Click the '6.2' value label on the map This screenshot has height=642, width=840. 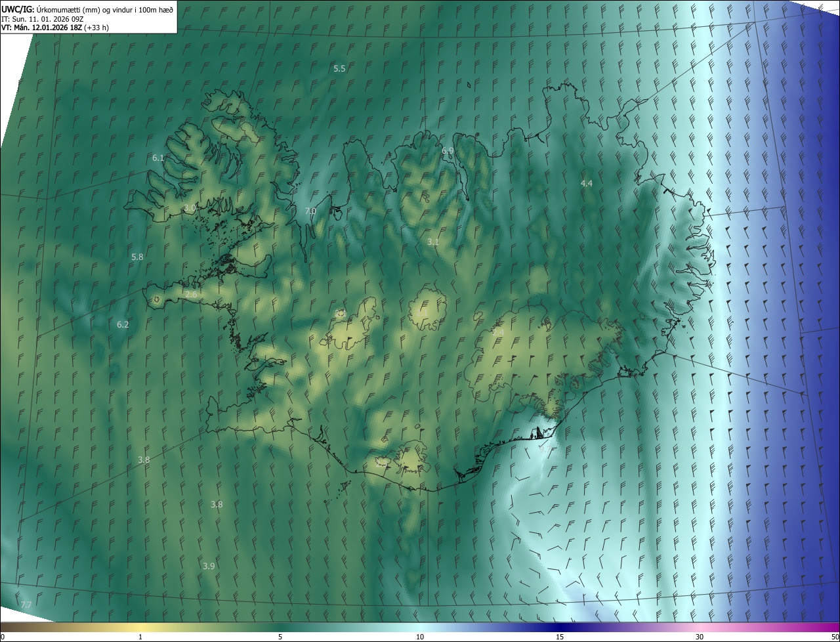point(123,324)
